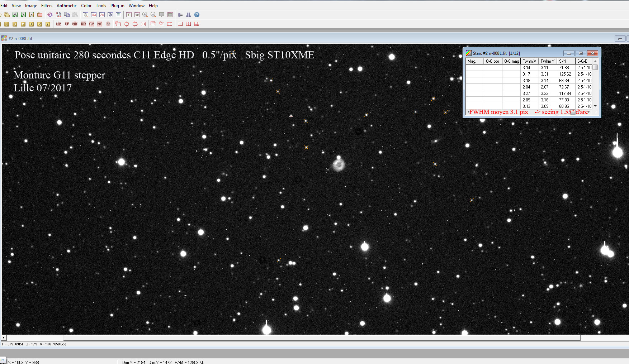
Task: Click the O-C pos column header
Action: click(493, 61)
